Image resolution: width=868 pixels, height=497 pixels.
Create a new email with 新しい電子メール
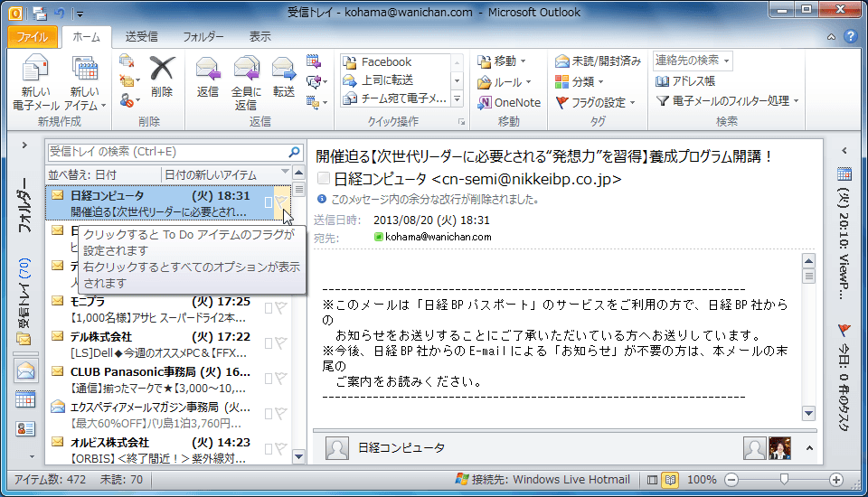[x=35, y=83]
